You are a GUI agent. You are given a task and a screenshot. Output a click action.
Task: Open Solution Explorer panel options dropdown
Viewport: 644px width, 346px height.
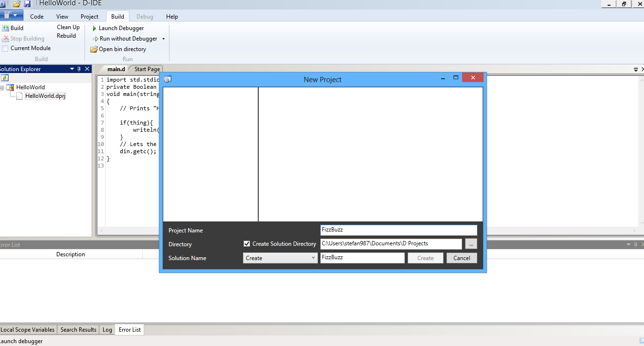[x=72, y=69]
